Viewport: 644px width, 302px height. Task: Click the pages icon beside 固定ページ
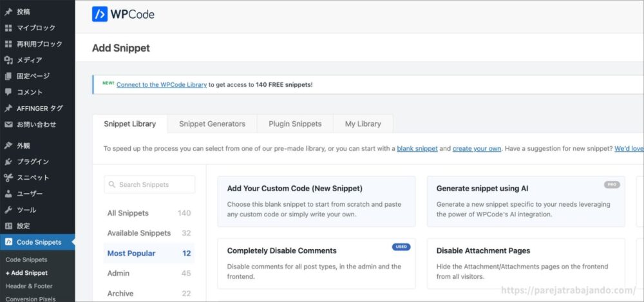pos(8,76)
